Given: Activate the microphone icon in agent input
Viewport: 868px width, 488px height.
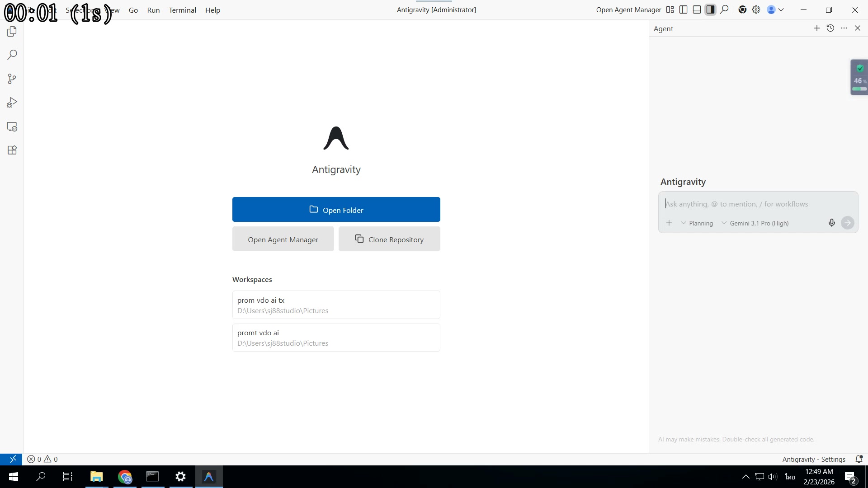Looking at the screenshot, I should pos(831,223).
